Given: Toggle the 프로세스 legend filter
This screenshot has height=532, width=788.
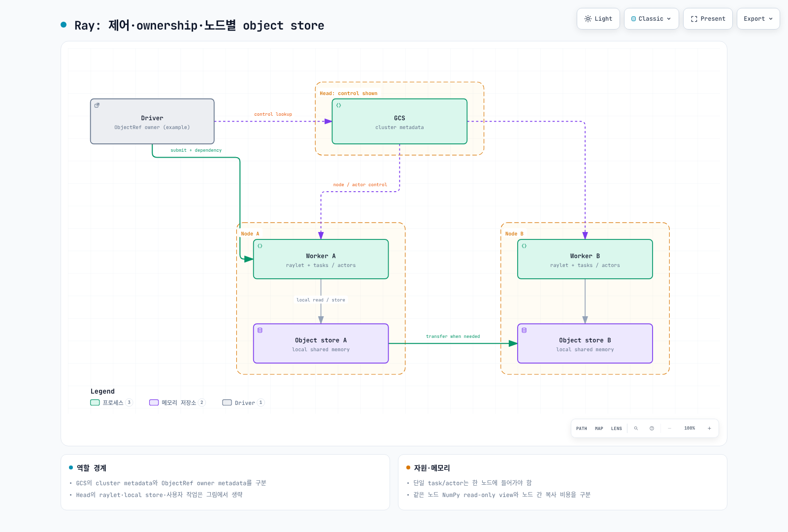Looking at the screenshot, I should (x=112, y=402).
